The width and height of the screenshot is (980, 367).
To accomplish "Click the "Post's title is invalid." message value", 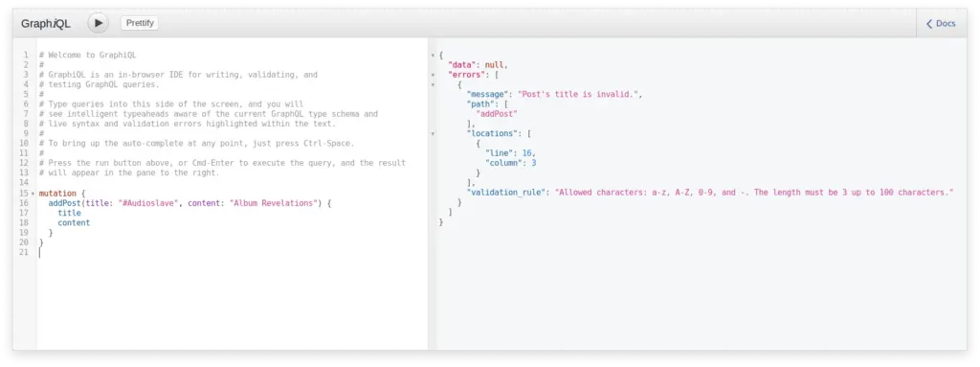I will 579,94.
